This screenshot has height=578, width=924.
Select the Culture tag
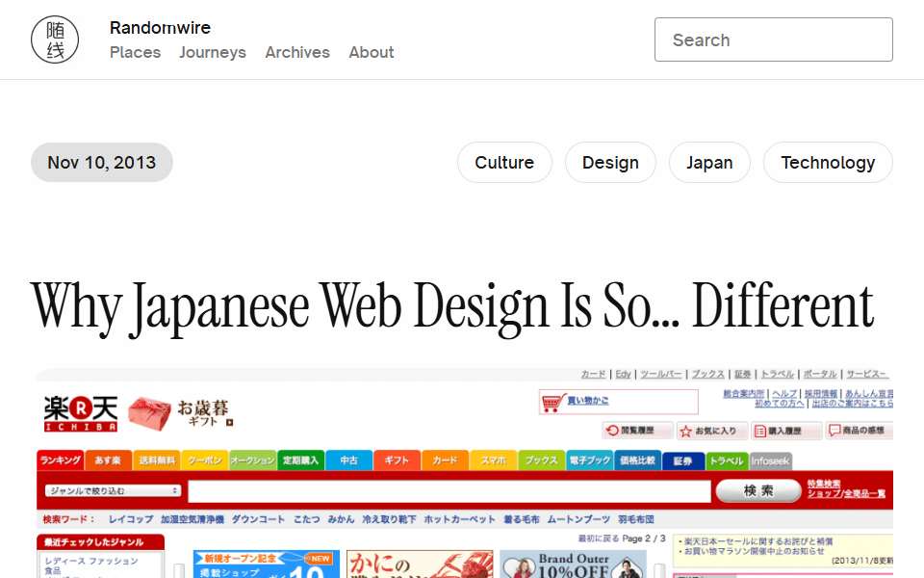pos(504,162)
